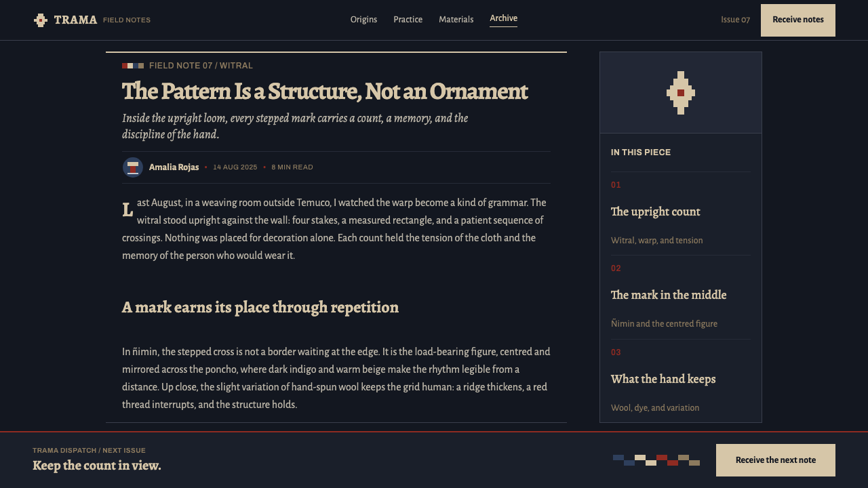This screenshot has height=488, width=868.
Task: Click the article title heading
Action: point(325,91)
